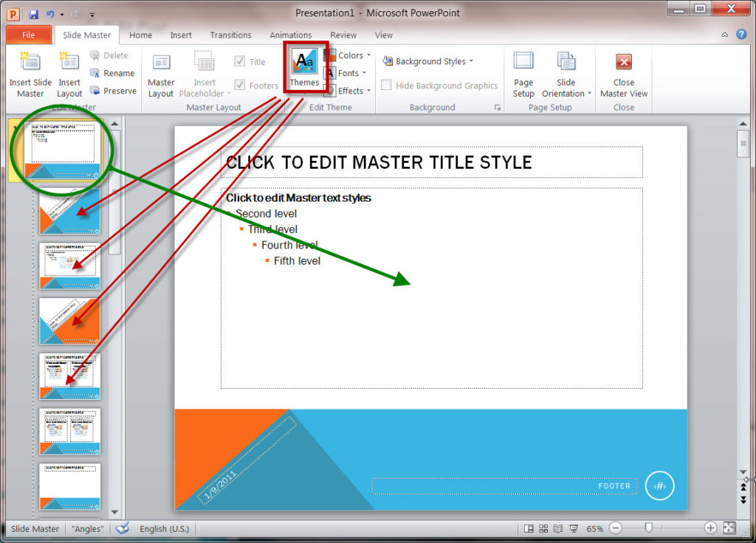Toggle Hide Background Graphics checkbox
Screen dimensions: 756x543
tap(385, 85)
